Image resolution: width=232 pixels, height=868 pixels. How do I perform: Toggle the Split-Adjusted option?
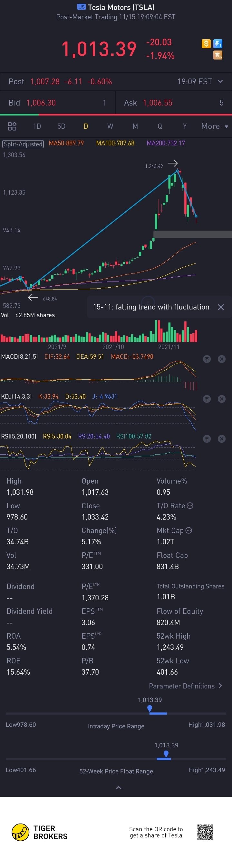pos(23,144)
